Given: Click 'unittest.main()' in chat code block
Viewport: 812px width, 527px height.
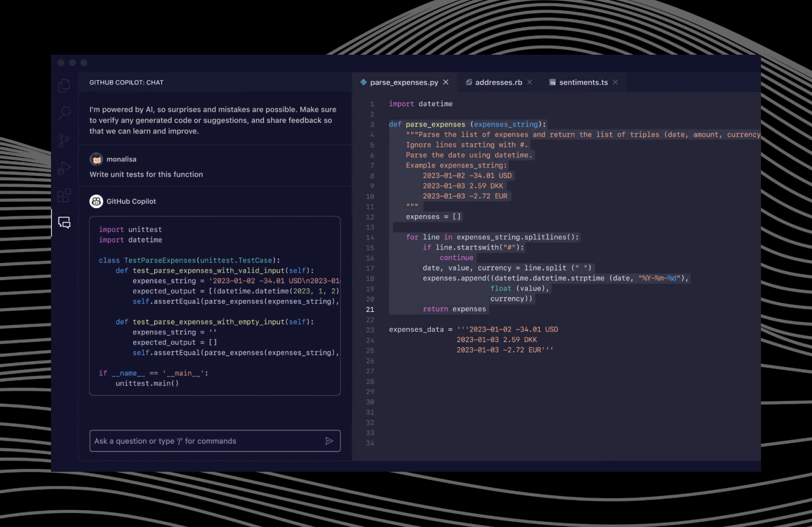Looking at the screenshot, I should coord(147,383).
